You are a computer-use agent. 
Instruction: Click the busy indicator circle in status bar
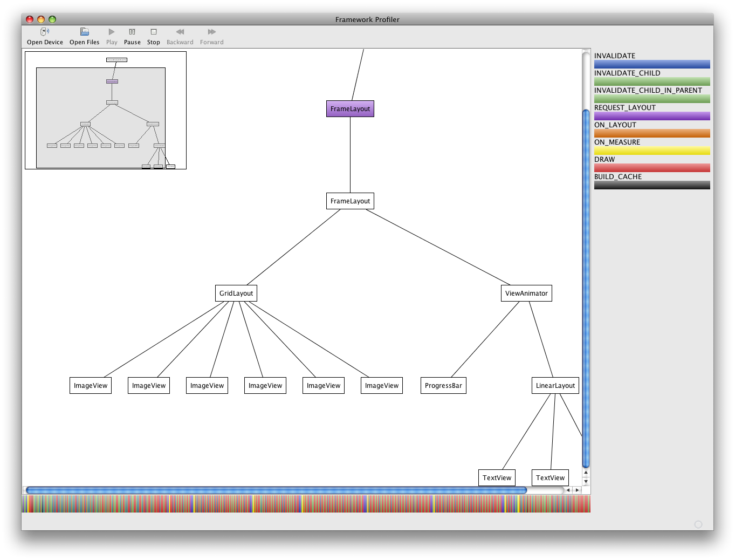698,524
